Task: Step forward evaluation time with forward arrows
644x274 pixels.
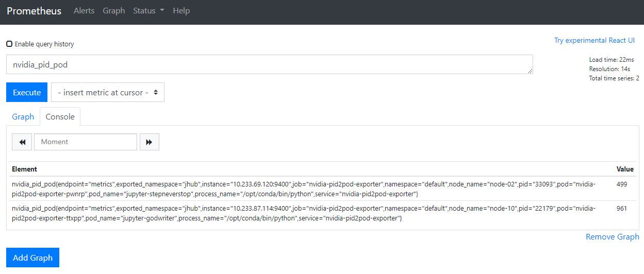Action: (149, 142)
